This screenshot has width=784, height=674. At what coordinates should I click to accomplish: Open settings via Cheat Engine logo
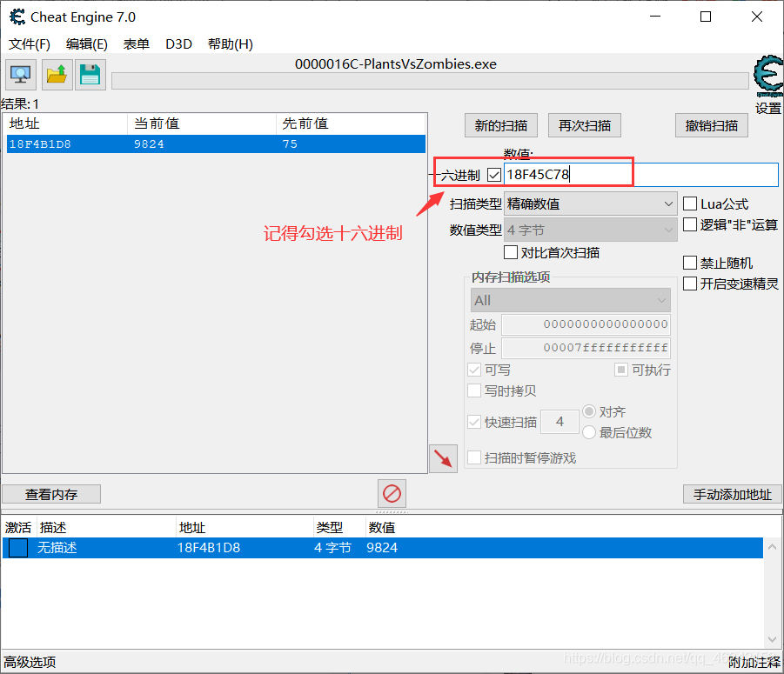(768, 76)
